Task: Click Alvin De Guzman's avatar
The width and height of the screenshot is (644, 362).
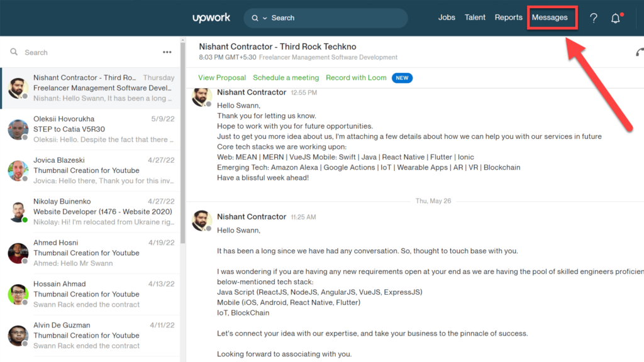Action: point(18,336)
